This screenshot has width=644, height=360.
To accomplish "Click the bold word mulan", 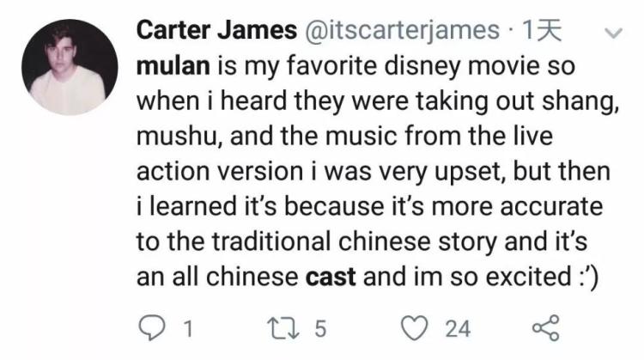I will pos(170,65).
